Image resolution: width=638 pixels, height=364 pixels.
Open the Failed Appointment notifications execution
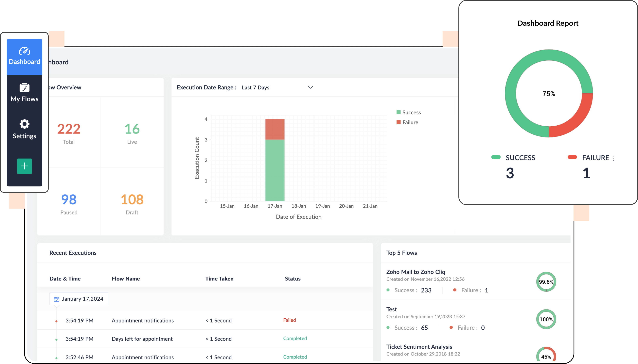142,321
